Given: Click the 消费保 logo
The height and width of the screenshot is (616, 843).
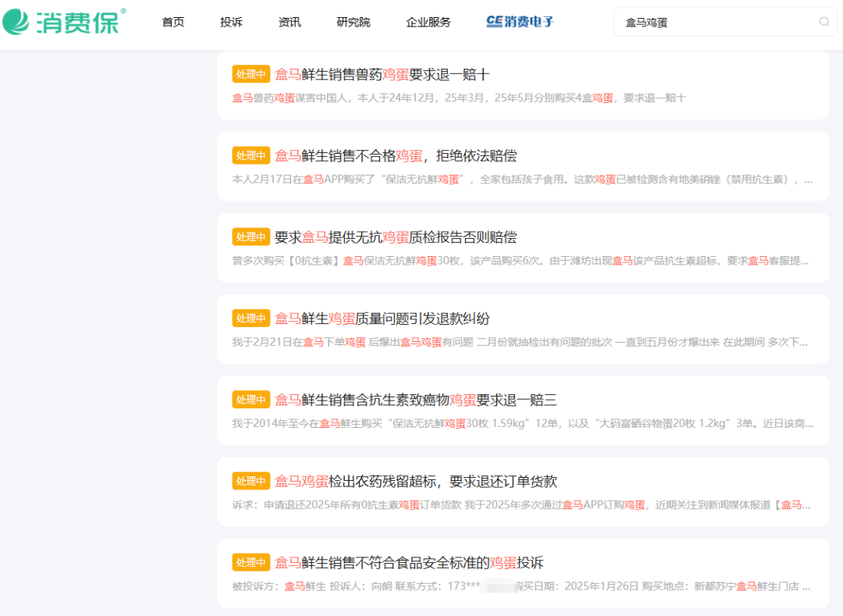Looking at the screenshot, I should [64, 22].
